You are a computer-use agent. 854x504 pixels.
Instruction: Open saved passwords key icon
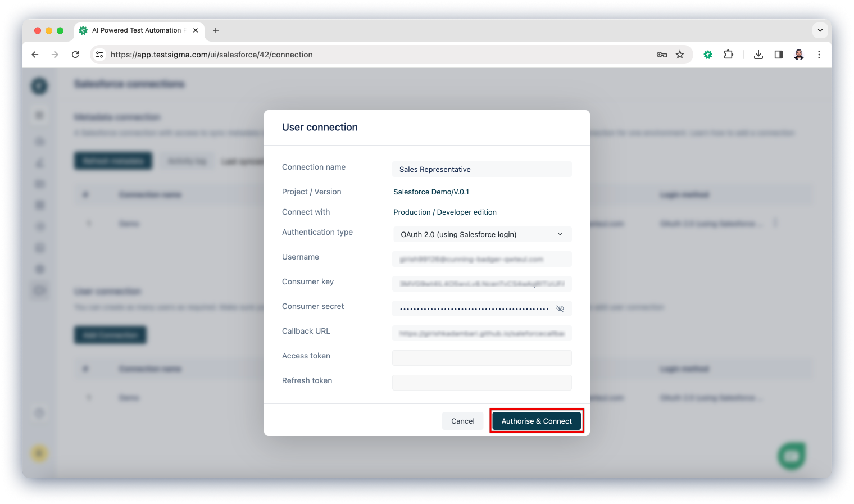[662, 55]
